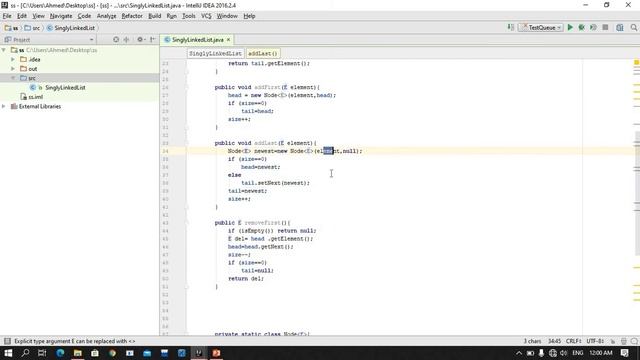This screenshot has width=640, height=360.
Task: Open Microsoft Store from taskbar
Action: coord(95,353)
